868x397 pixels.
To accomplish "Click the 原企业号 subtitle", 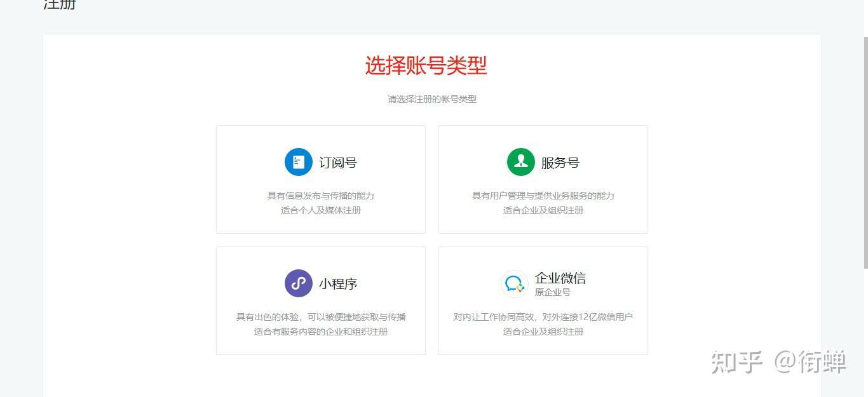I will tap(553, 292).
